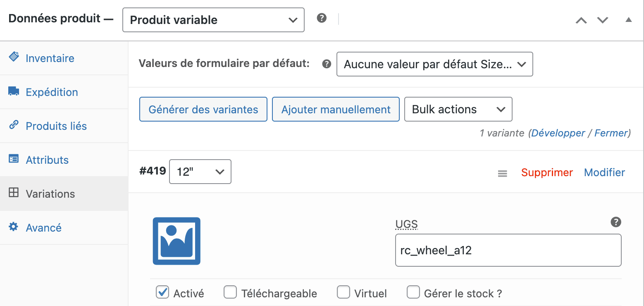644x306 pixels.
Task: Click inside the rc_wheel_a12 UGS field
Action: (x=508, y=250)
